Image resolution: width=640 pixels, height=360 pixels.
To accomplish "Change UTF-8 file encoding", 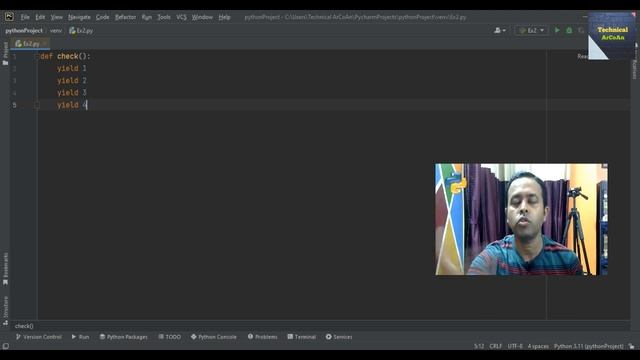I will coord(515,346).
